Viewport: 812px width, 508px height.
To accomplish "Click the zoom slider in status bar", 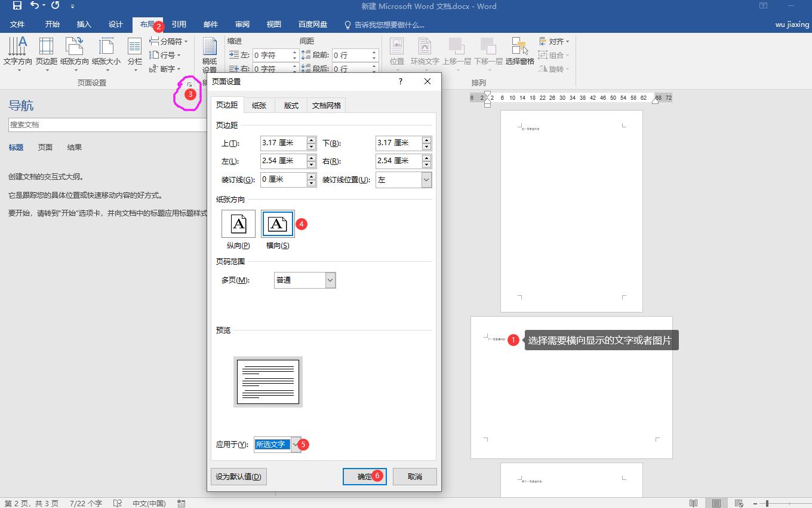I will [767, 503].
